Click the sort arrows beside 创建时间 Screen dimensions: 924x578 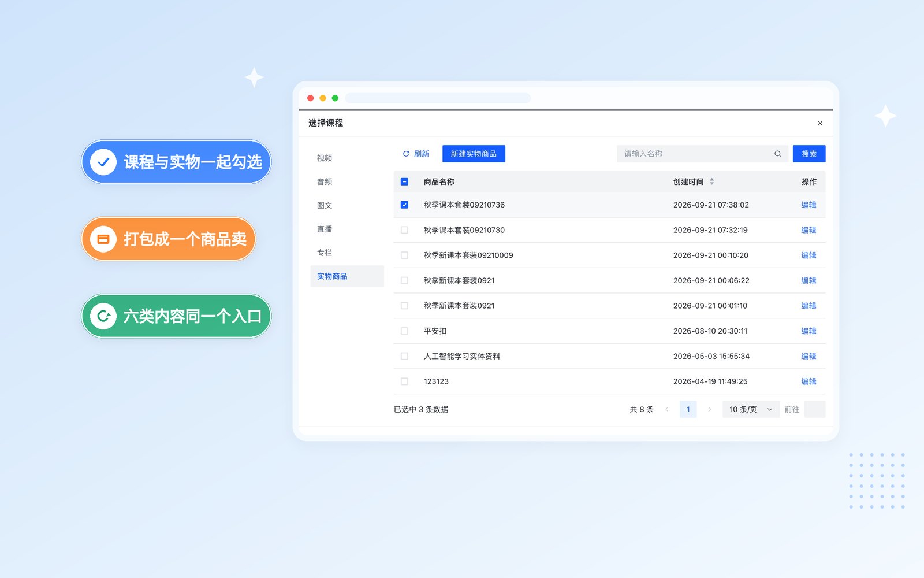click(x=711, y=181)
